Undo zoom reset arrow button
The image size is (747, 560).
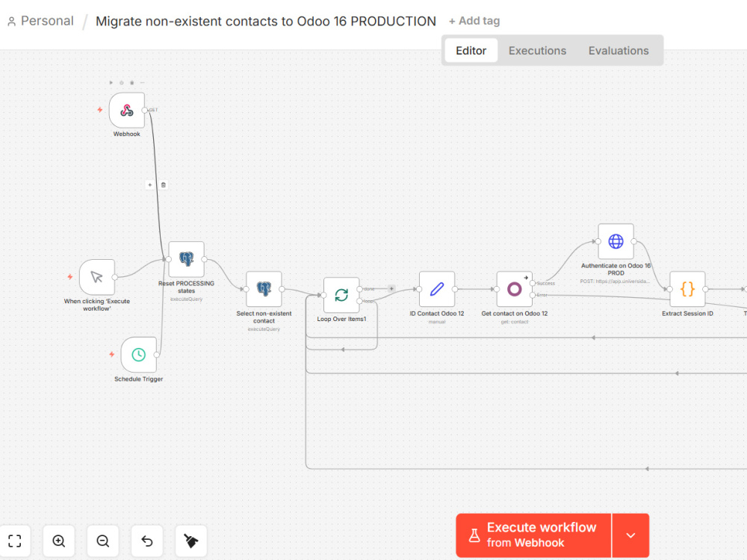(x=146, y=541)
